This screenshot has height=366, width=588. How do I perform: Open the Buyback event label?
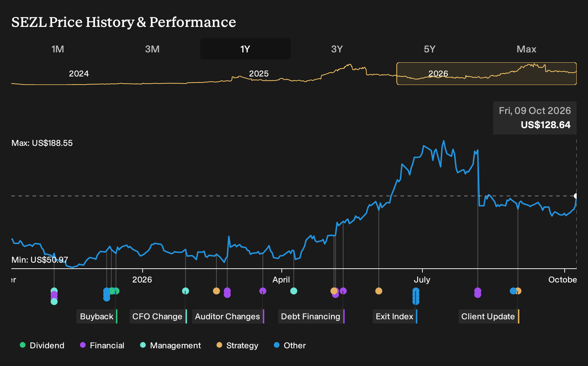coord(97,316)
